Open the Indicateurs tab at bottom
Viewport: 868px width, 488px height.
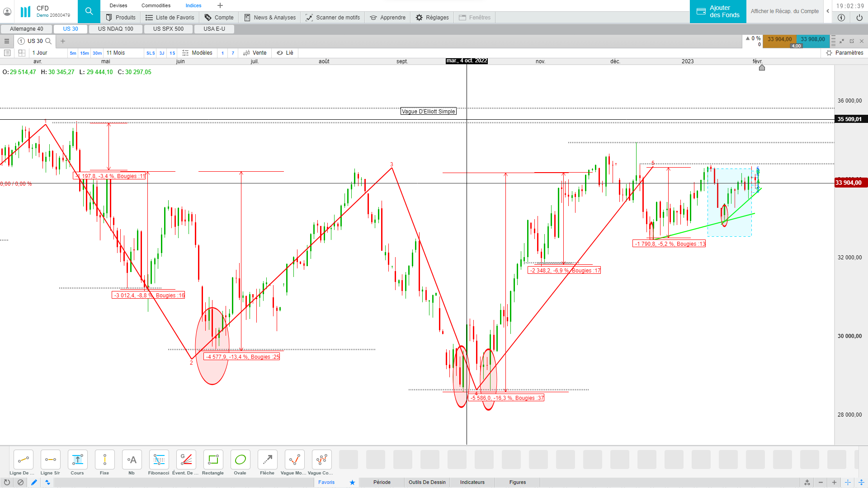pyautogui.click(x=472, y=482)
